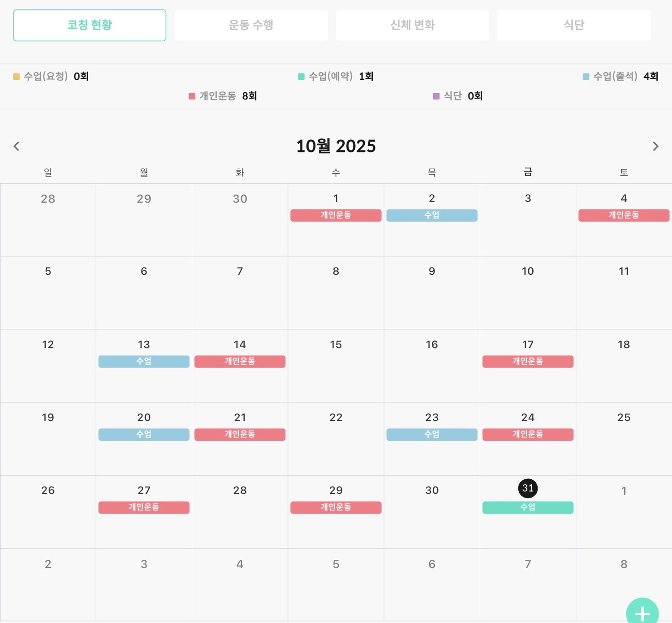Click the red 개인운동 legend swatch

pos(192,96)
